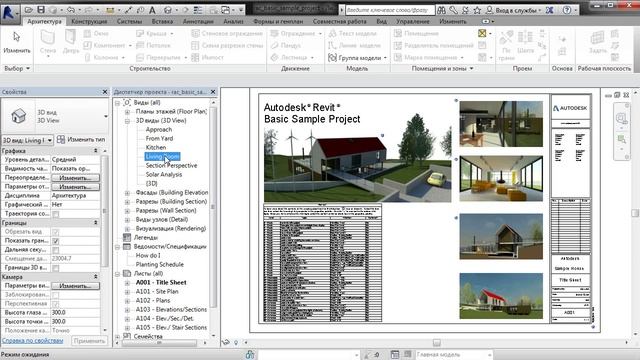Click the view horizontal scrollbar thumb

[437, 342]
